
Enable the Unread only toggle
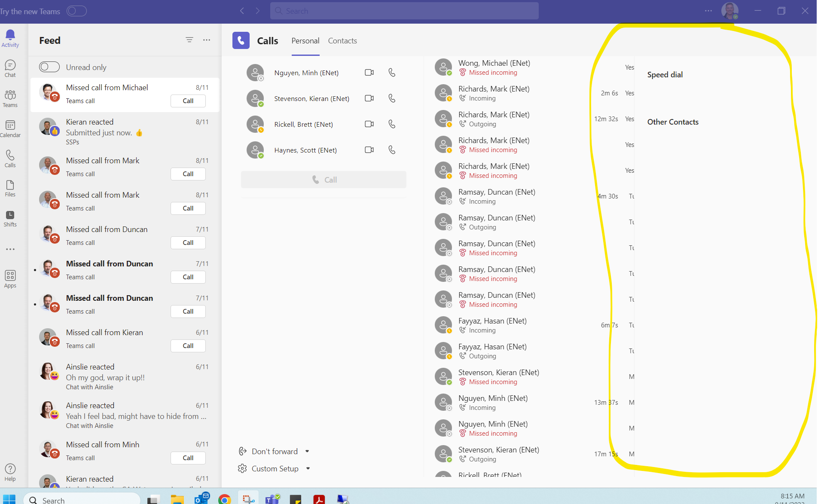point(49,67)
